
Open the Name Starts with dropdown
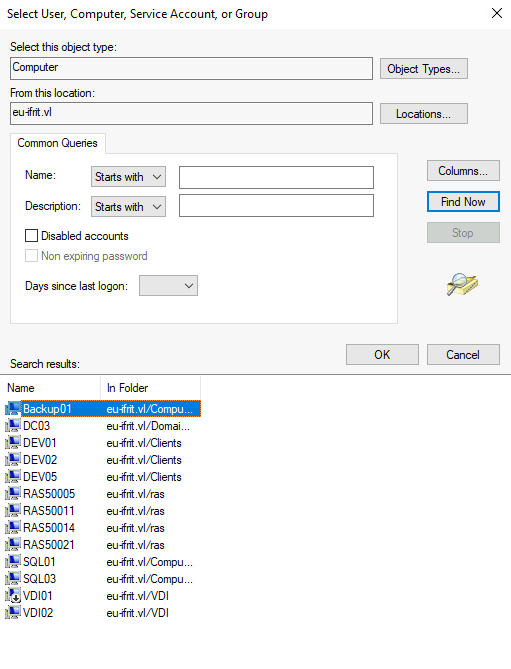[128, 177]
